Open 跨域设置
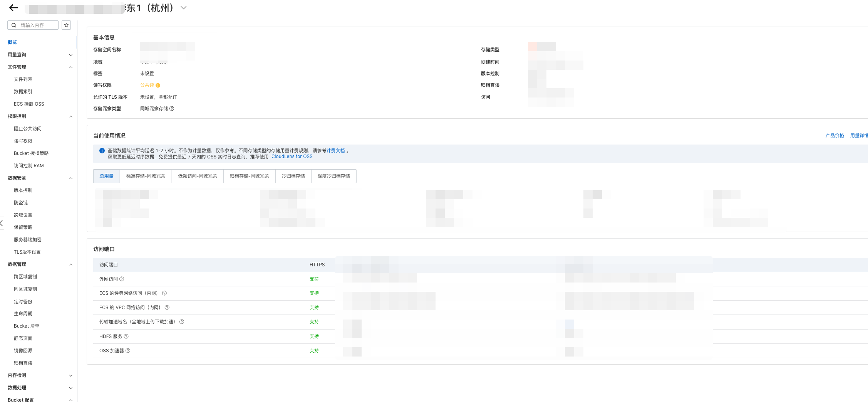The width and height of the screenshot is (868, 402). (x=23, y=215)
